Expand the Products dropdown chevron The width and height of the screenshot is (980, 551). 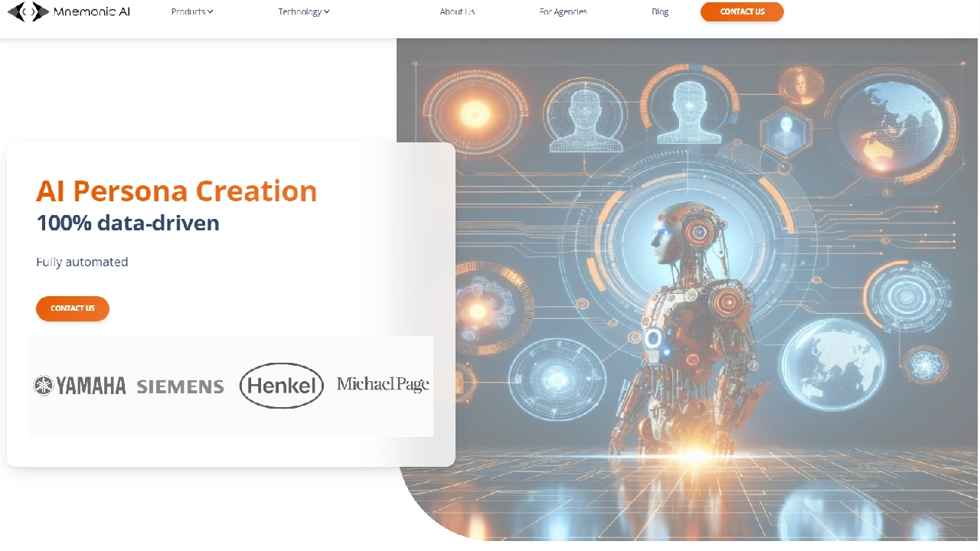pos(211,11)
